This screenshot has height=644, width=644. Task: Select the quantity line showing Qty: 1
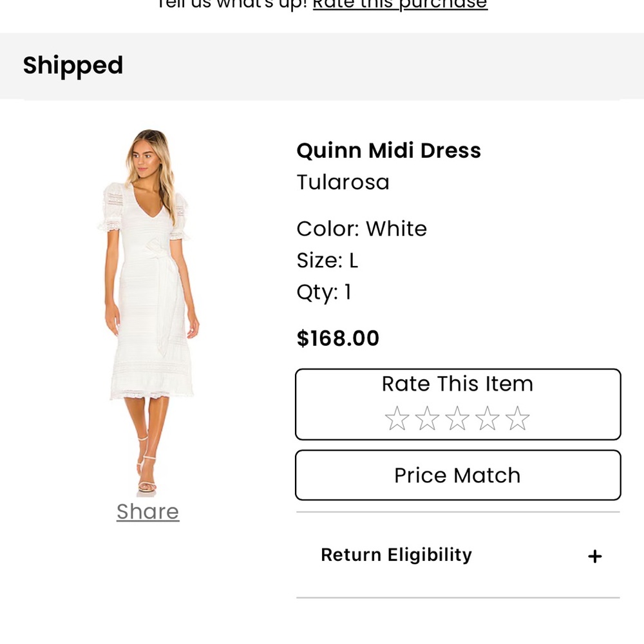click(323, 292)
